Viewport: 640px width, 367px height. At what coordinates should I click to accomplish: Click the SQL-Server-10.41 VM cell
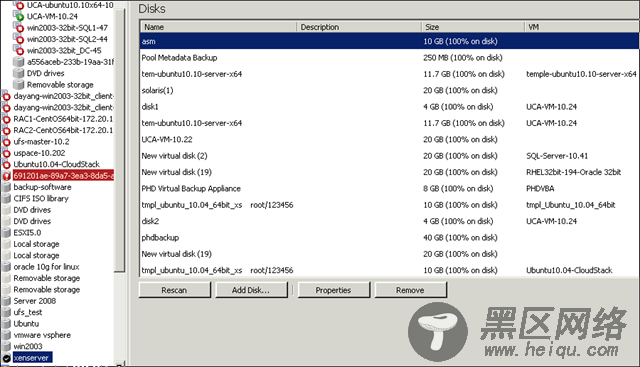click(x=557, y=156)
